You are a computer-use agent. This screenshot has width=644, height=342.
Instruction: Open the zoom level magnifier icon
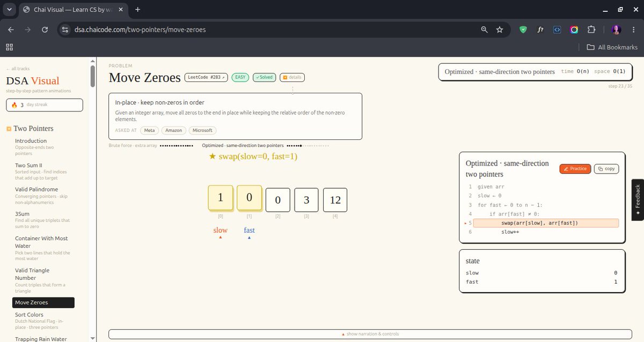click(x=485, y=29)
